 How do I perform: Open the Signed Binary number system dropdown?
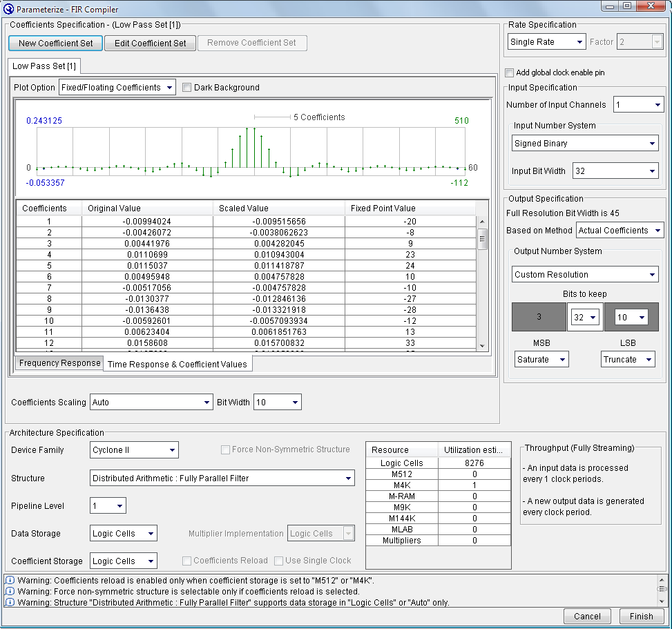tap(585, 143)
